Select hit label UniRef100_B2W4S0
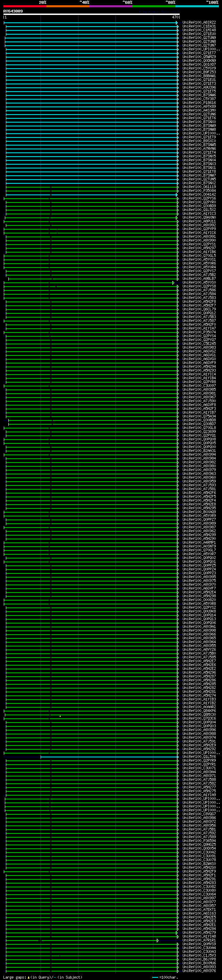 point(199,864)
